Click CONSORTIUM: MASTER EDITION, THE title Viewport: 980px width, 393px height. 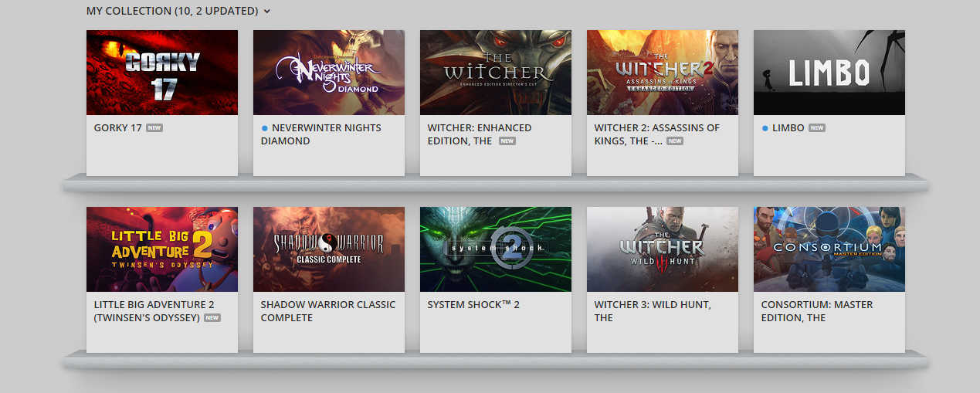tap(817, 311)
